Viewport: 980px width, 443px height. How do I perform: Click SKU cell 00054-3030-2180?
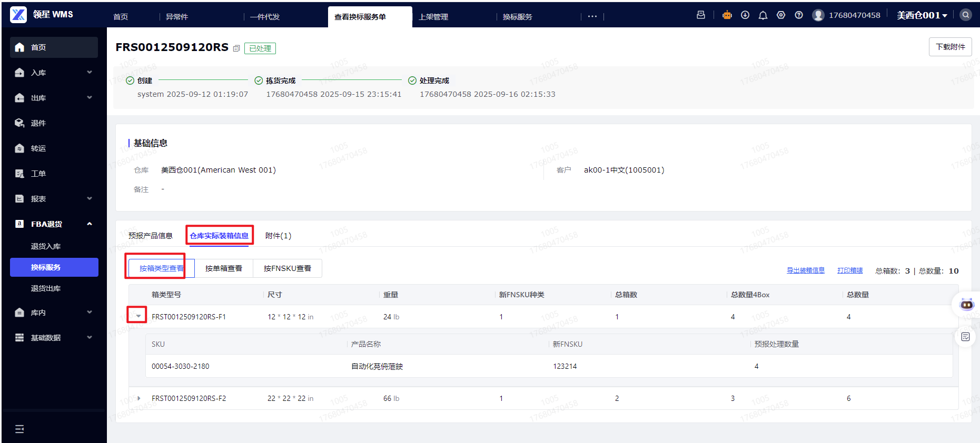(x=181, y=366)
